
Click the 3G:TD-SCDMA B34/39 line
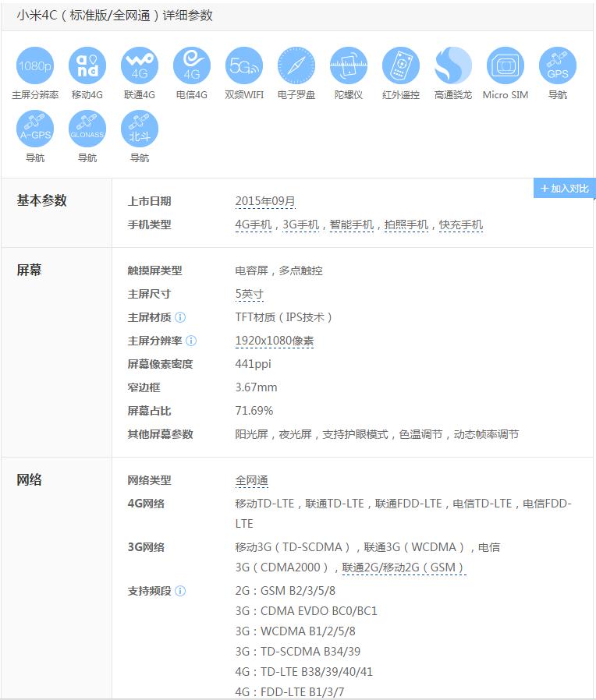pyautogui.click(x=297, y=652)
